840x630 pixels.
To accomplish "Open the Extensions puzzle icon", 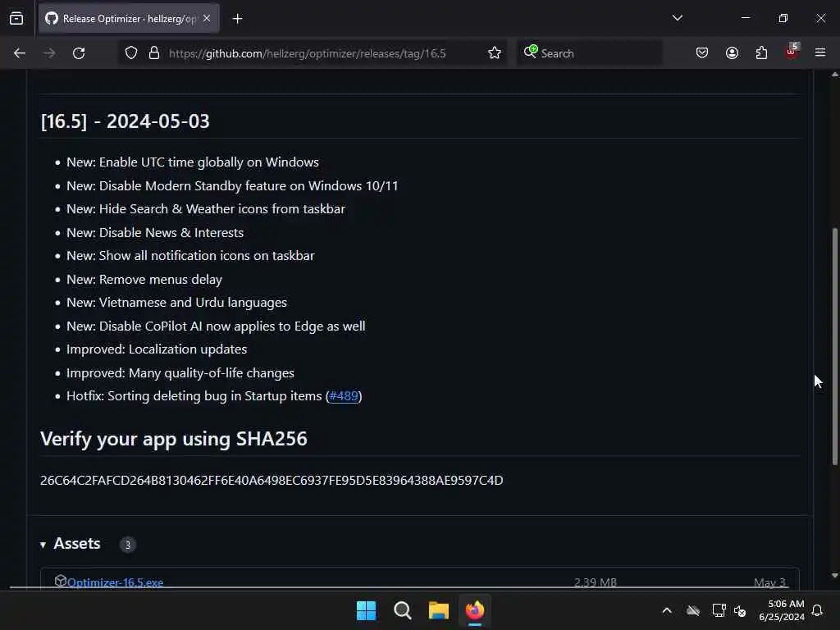I will (x=761, y=53).
